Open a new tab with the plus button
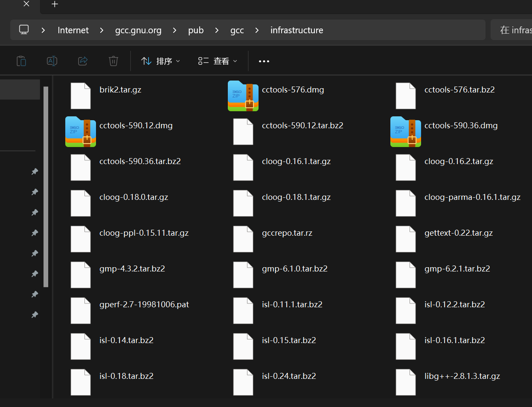The height and width of the screenshot is (407, 532). coord(55,4)
